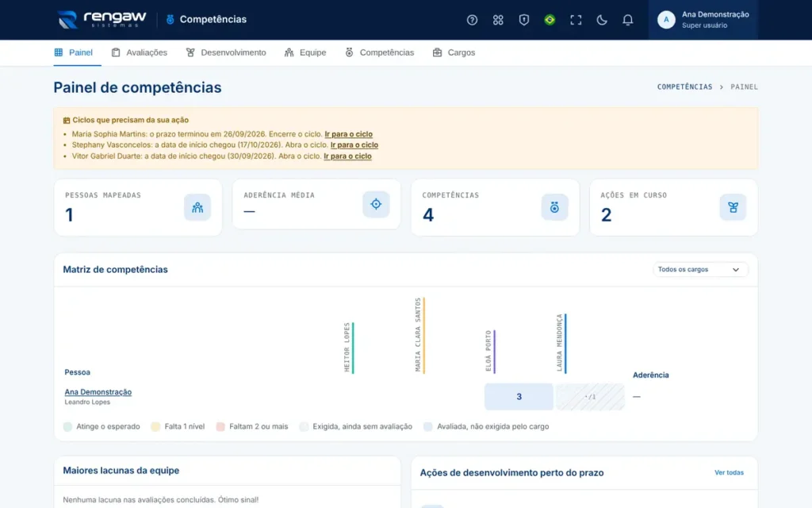This screenshot has height=508, width=812.
Task: Enter fullscreen mode icon
Action: (576, 20)
